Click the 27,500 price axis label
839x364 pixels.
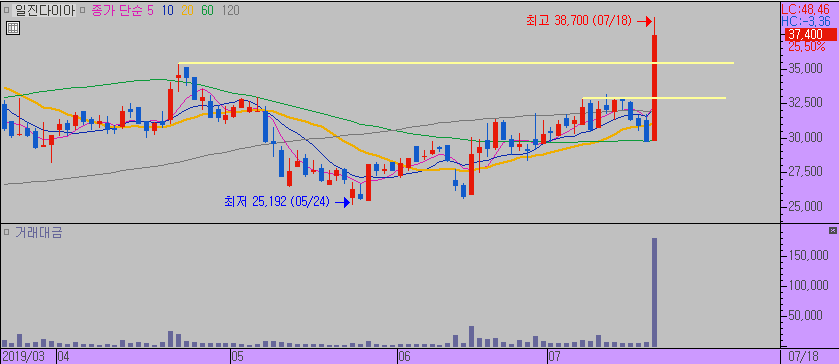(x=805, y=171)
